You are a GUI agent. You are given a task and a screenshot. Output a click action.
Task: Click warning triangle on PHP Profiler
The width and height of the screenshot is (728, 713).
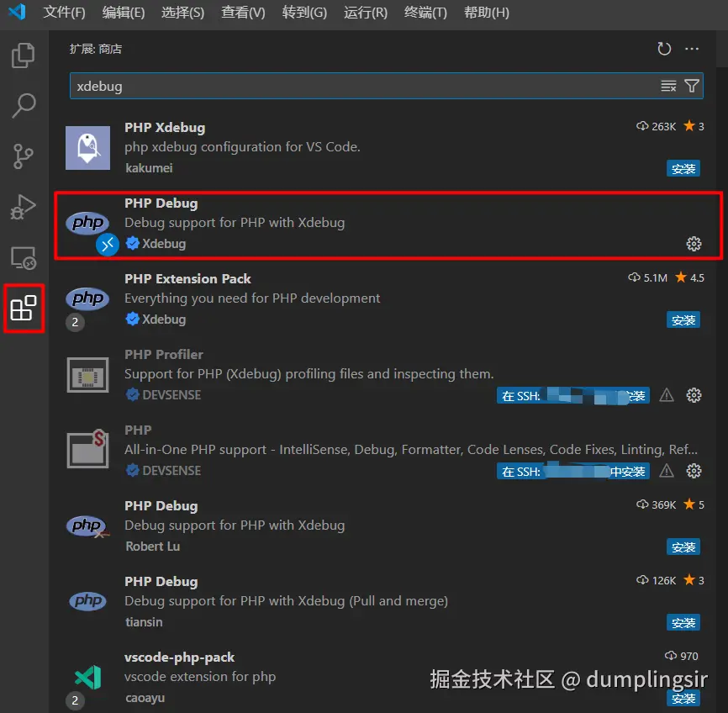tap(667, 395)
